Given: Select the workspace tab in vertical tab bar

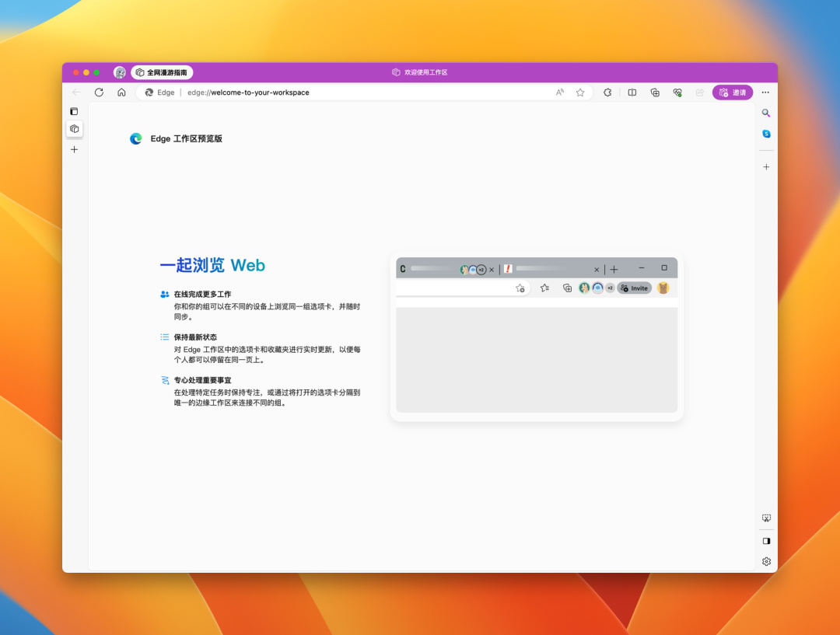Looking at the screenshot, I should (75, 129).
